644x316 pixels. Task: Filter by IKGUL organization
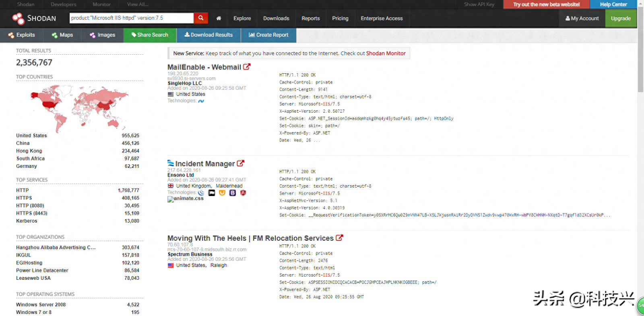23,255
